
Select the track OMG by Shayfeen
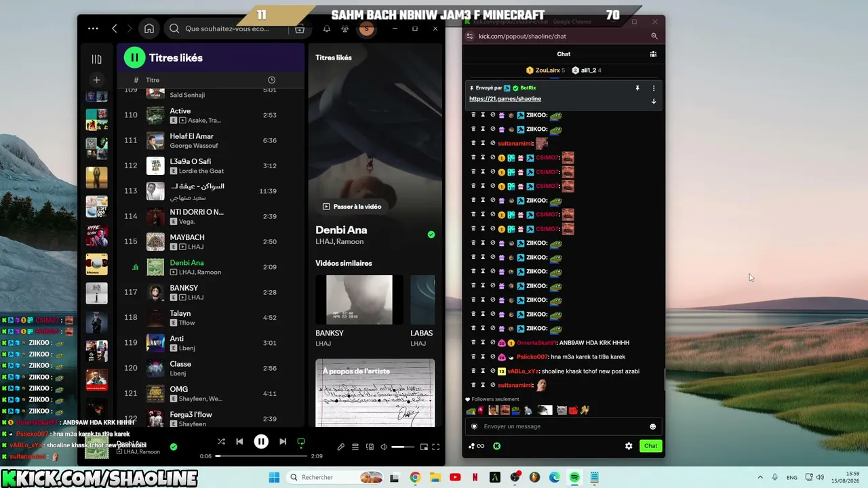coord(212,393)
